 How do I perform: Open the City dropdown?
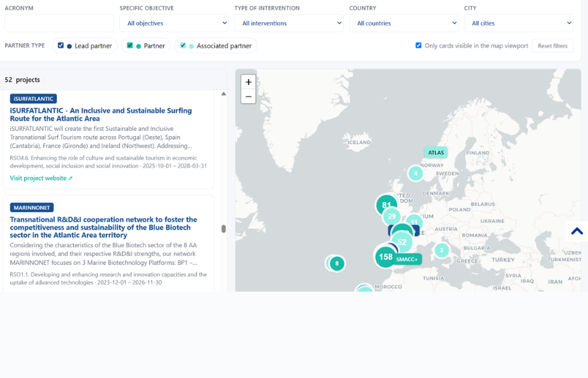coord(519,23)
